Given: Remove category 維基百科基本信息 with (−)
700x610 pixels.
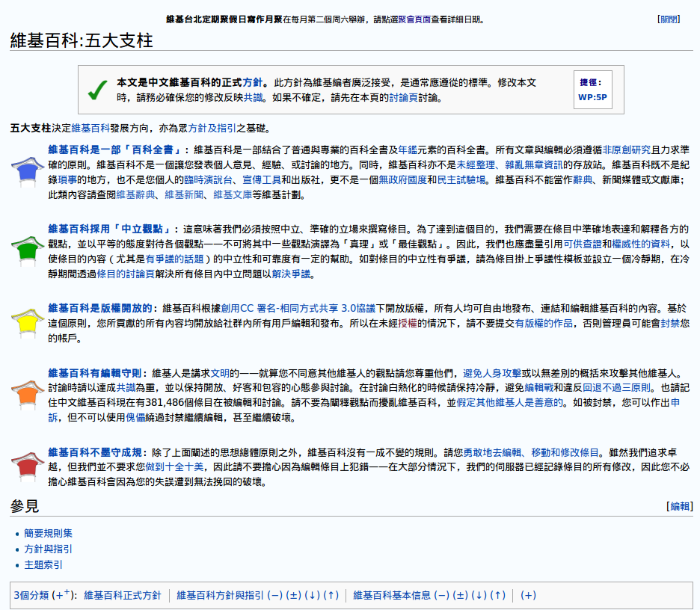Looking at the screenshot, I should 441,595.
